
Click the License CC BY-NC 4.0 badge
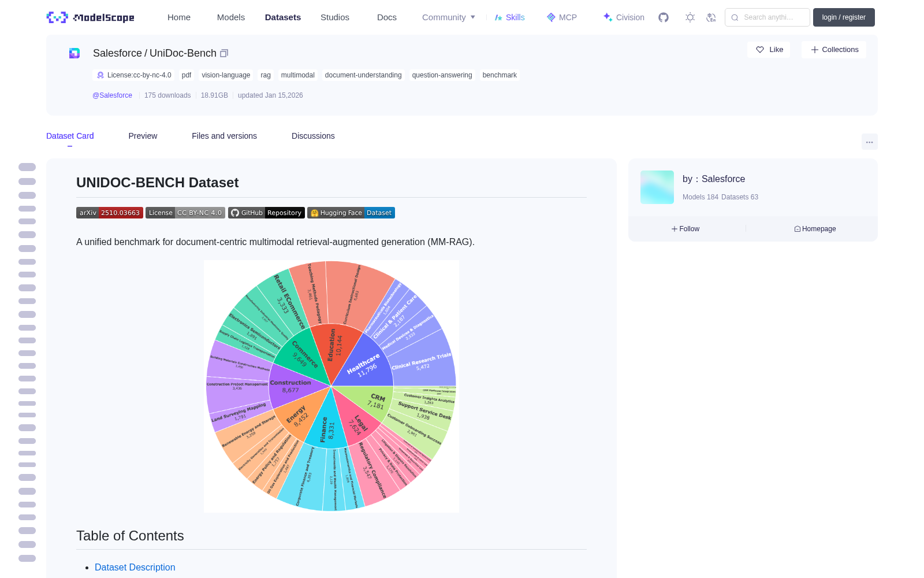(x=185, y=213)
